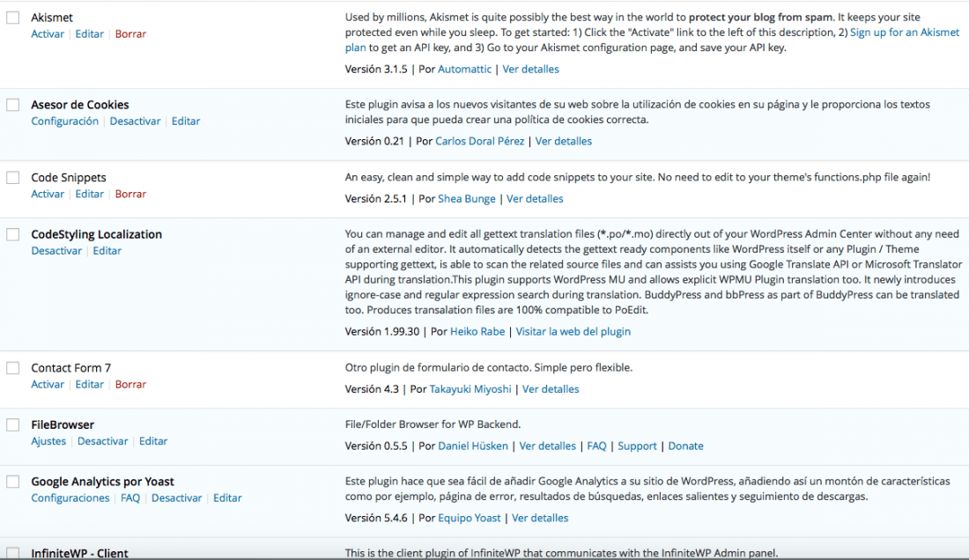Open the Takayuki Miyoshi author link
The image size is (969, 560).
coord(470,389)
